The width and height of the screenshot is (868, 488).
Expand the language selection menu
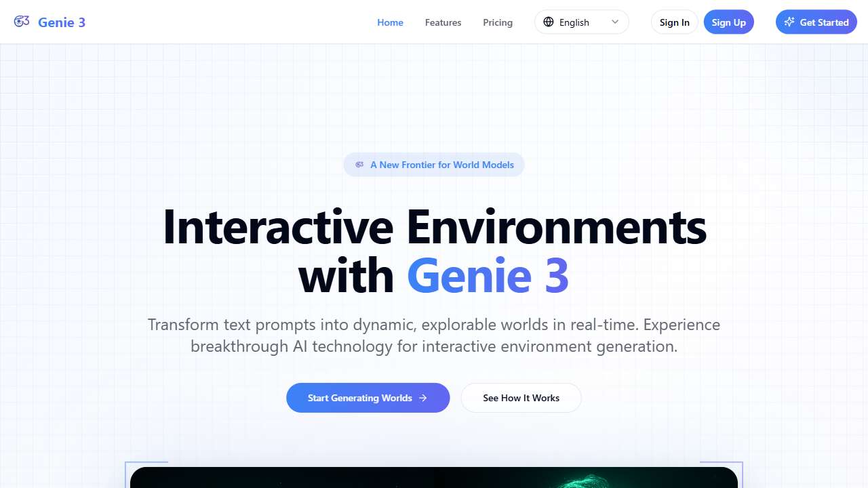point(581,22)
